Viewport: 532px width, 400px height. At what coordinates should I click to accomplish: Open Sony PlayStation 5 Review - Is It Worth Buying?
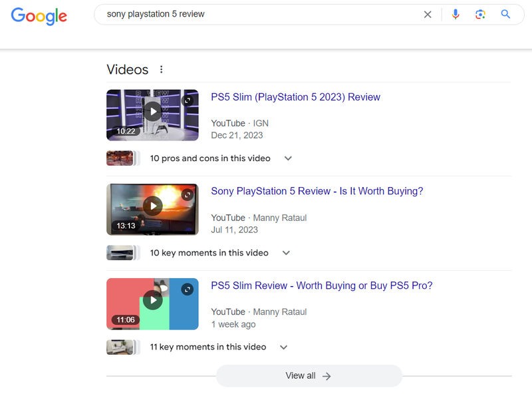click(x=317, y=191)
